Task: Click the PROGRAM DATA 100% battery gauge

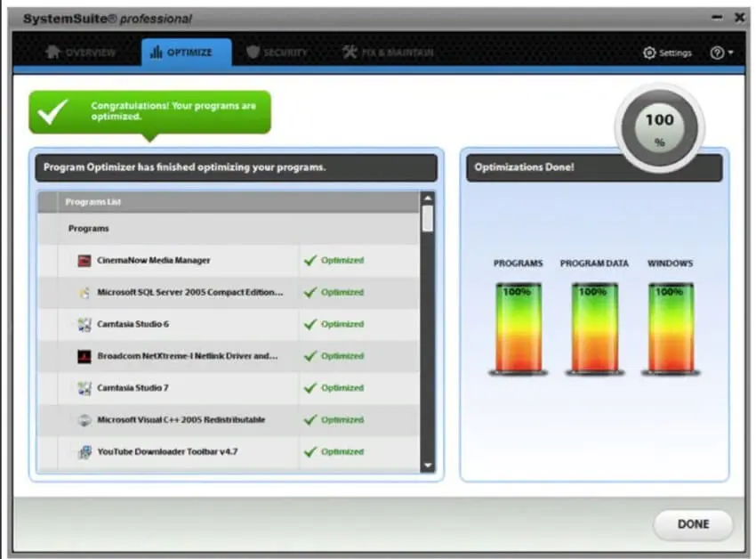Action: [x=594, y=328]
